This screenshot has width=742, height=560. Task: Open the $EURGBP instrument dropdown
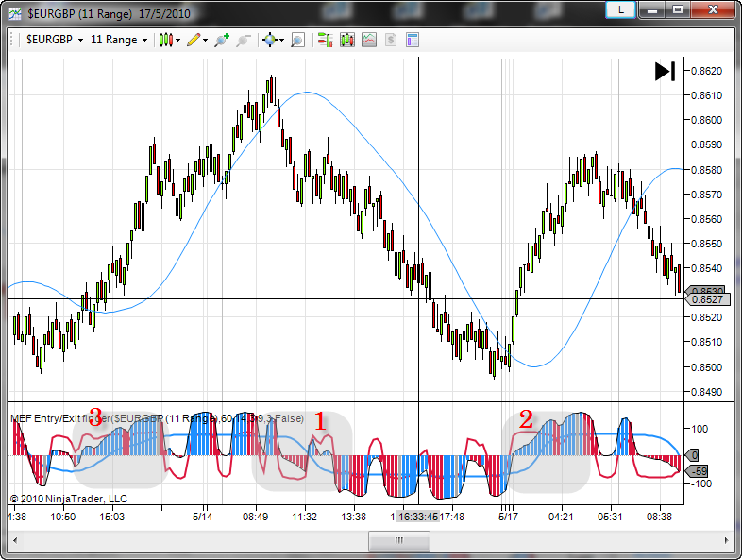55,40
